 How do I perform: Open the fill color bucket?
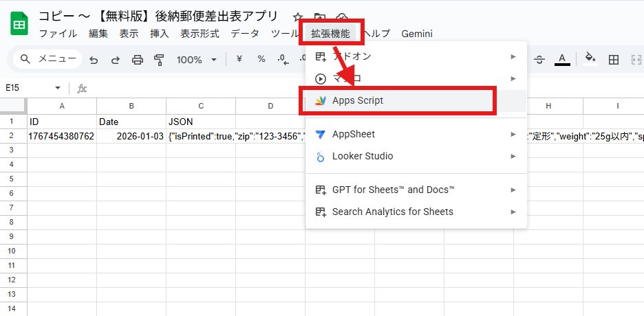pyautogui.click(x=590, y=59)
